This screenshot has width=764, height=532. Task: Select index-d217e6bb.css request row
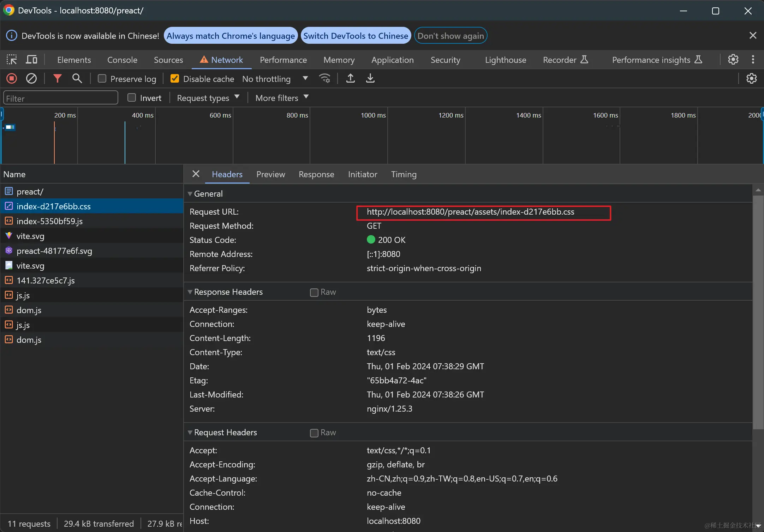92,206
